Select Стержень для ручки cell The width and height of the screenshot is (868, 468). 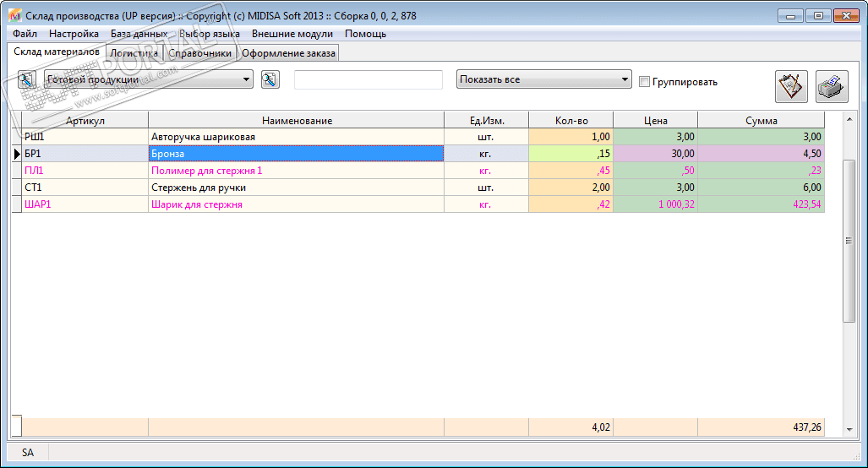coord(296,188)
